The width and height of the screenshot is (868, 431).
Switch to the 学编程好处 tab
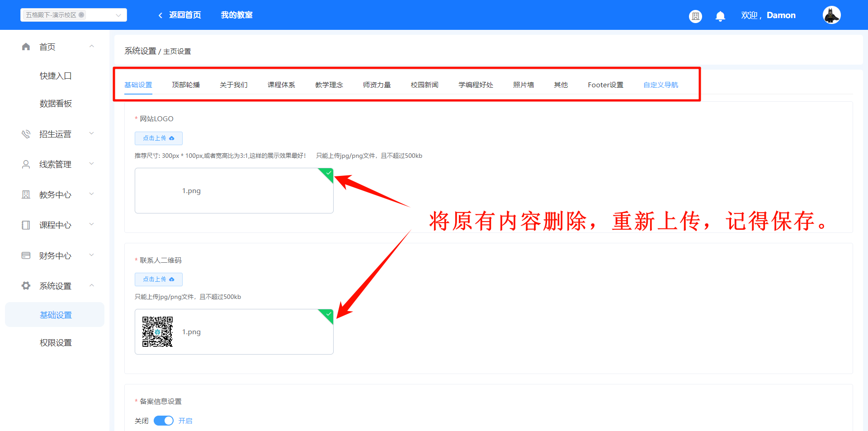pos(476,85)
